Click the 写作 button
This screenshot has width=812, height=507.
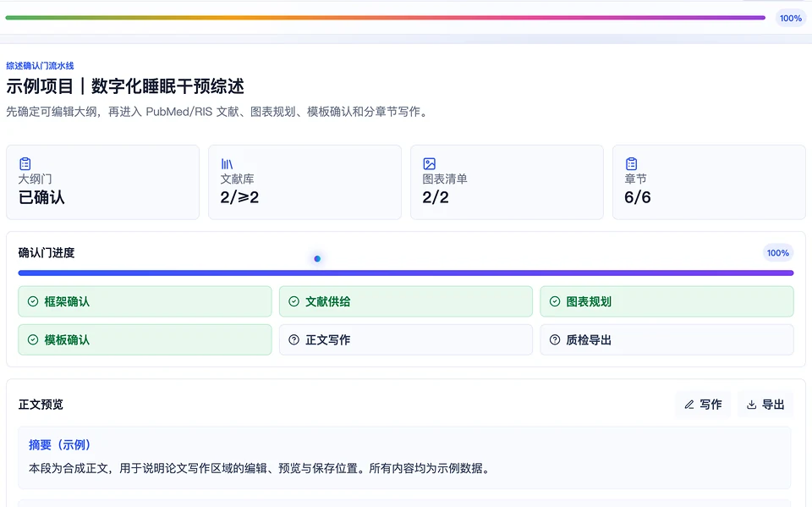click(x=703, y=405)
